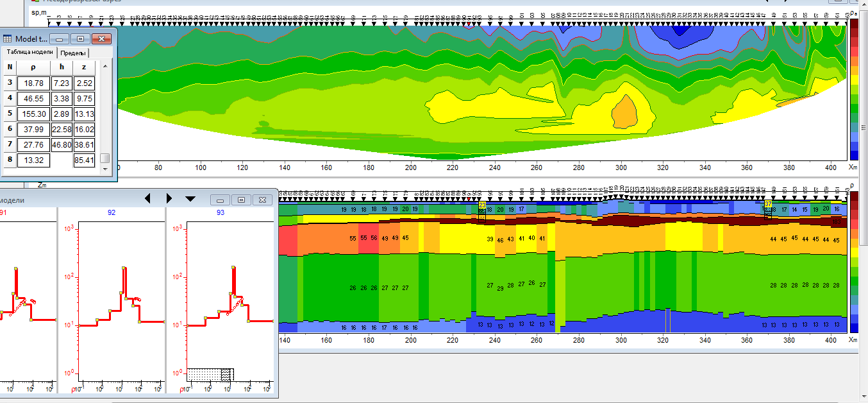This screenshot has height=403, width=868.
Task: Select thickness cell 2.89
Action: click(x=62, y=114)
